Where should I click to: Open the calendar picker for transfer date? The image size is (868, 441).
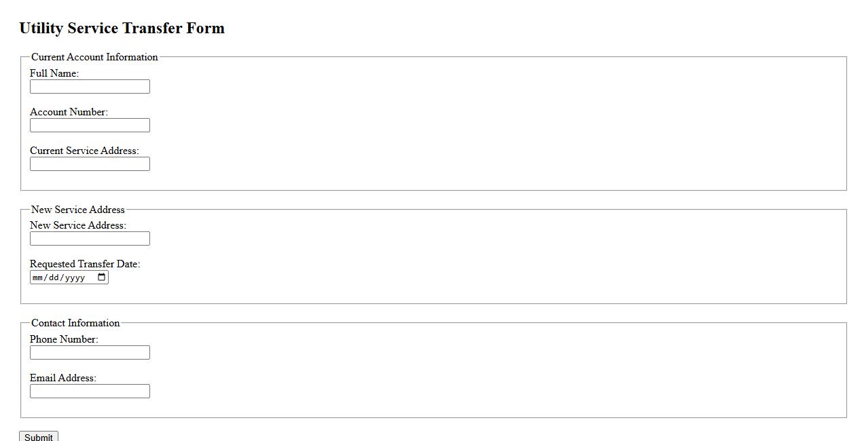102,277
